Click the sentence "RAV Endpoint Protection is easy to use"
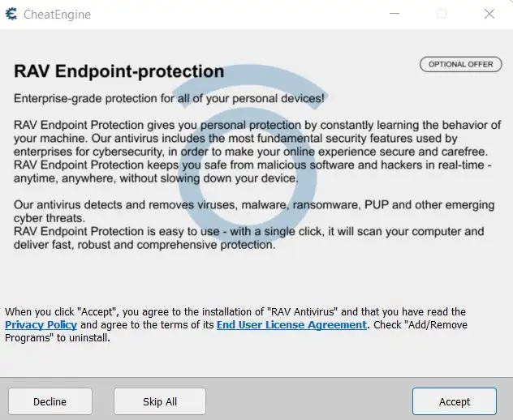 click(x=248, y=238)
